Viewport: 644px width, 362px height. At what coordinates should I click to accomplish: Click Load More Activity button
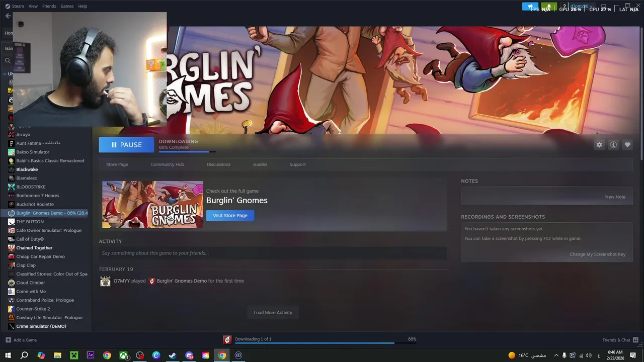(273, 313)
